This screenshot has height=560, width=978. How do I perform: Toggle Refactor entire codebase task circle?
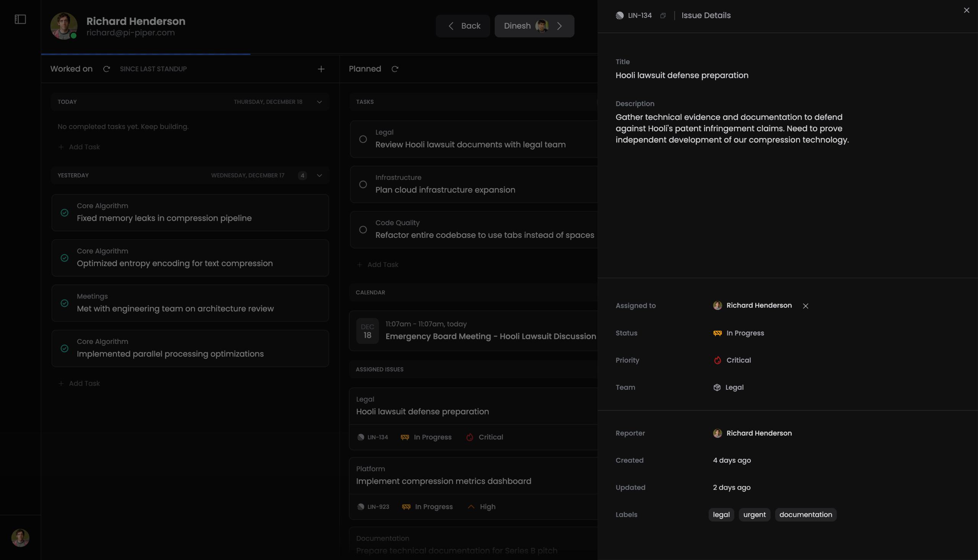click(x=363, y=230)
